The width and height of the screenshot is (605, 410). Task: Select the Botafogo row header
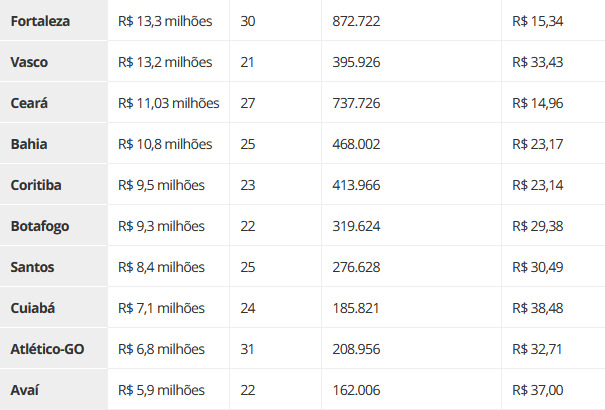[53, 226]
